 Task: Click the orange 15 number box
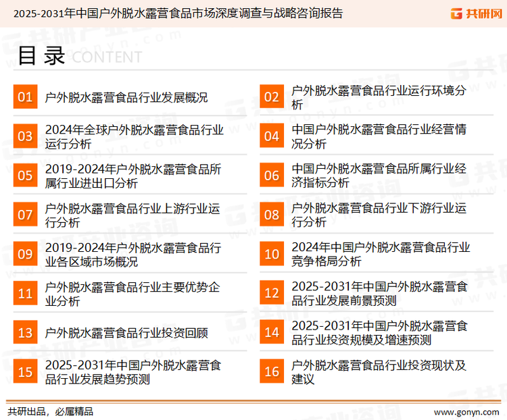25,371
